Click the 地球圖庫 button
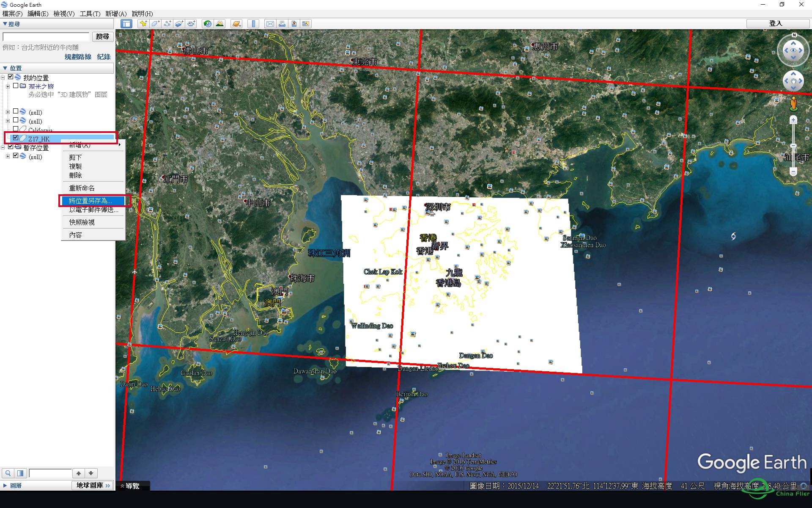The width and height of the screenshot is (812, 508). pyautogui.click(x=93, y=486)
